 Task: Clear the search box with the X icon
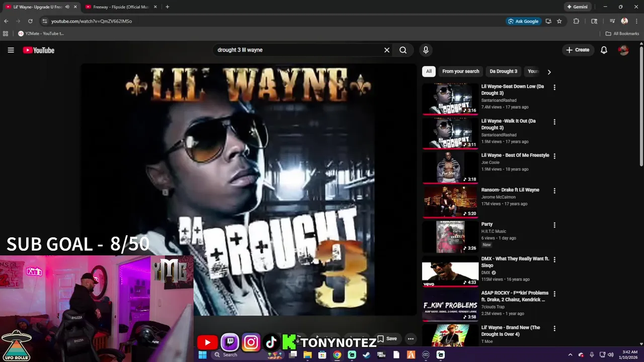[x=387, y=50]
